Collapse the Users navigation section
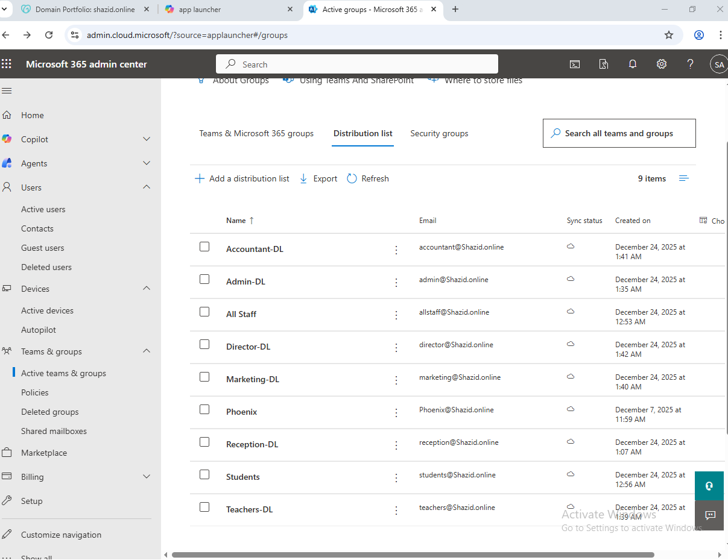The width and height of the screenshot is (728, 560). [147, 187]
